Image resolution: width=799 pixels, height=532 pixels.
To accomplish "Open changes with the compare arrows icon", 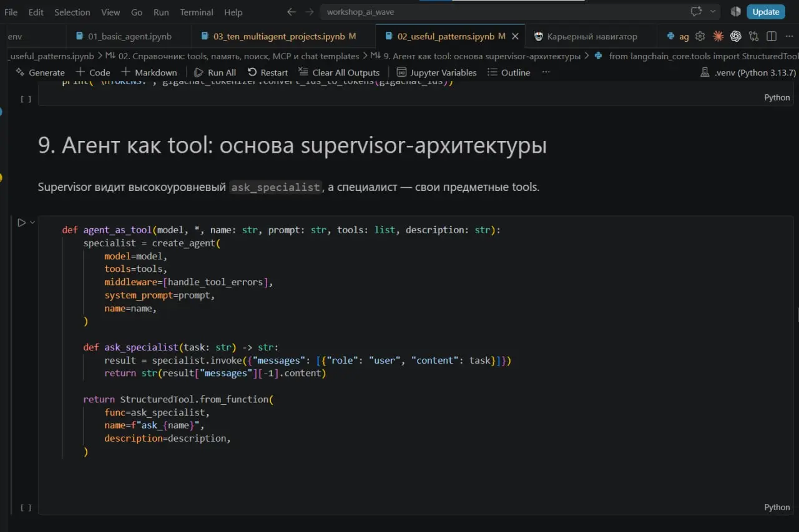I will pyautogui.click(x=753, y=36).
